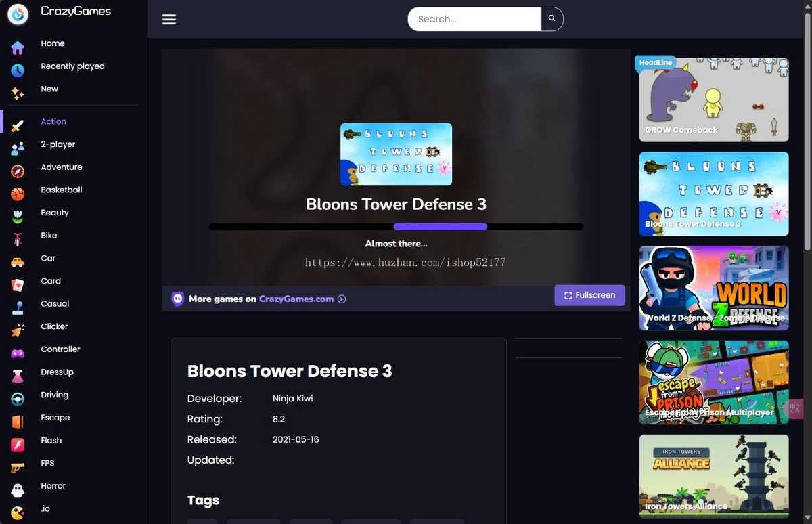This screenshot has height=524, width=812.
Task: Click the DressUp dress icon
Action: (18, 376)
